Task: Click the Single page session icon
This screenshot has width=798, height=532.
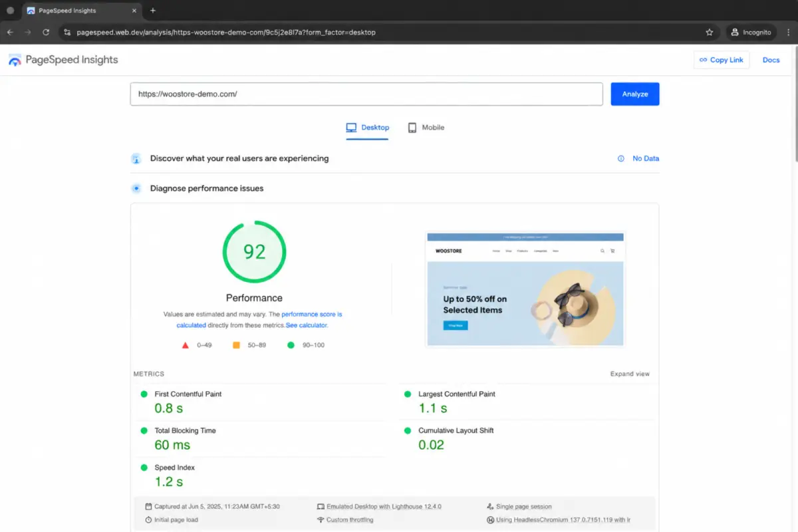Action: tap(490, 507)
